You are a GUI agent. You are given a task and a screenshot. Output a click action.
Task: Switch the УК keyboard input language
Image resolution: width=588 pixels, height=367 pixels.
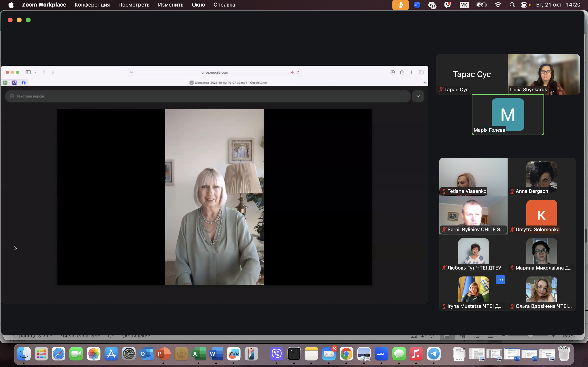464,5
